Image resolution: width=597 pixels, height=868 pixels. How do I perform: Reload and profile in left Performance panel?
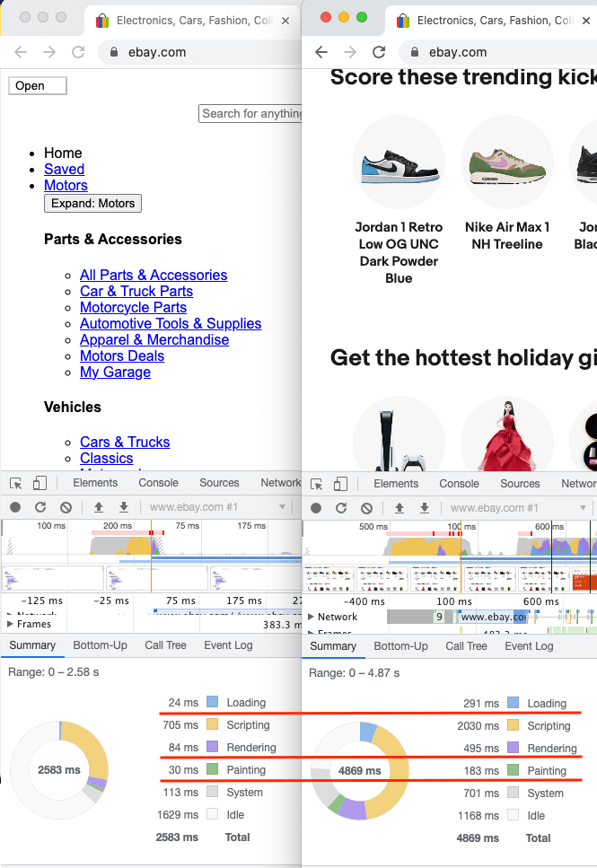click(x=40, y=507)
